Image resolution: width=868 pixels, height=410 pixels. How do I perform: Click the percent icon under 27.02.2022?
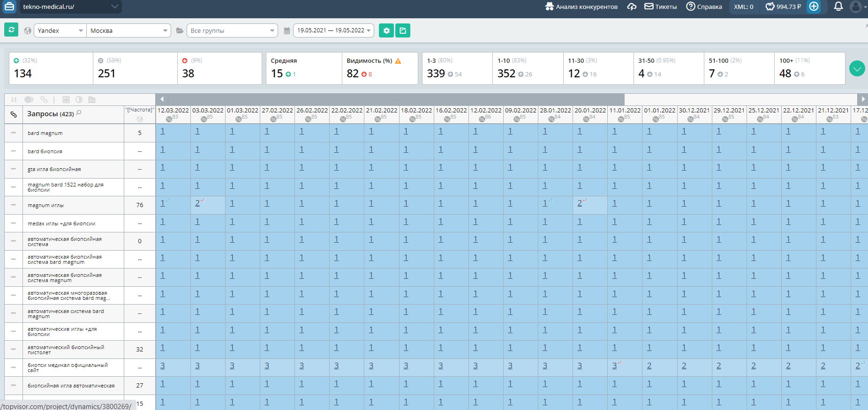click(x=273, y=119)
